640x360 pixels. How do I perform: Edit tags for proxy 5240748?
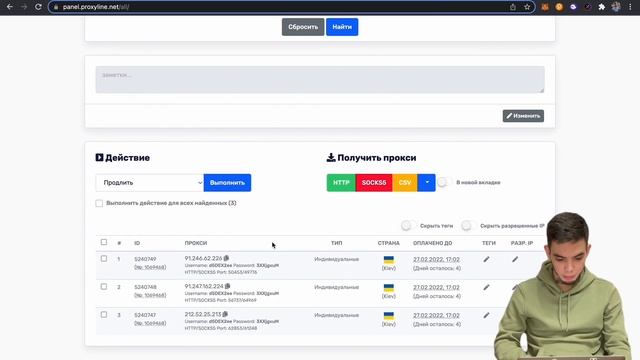(x=486, y=287)
